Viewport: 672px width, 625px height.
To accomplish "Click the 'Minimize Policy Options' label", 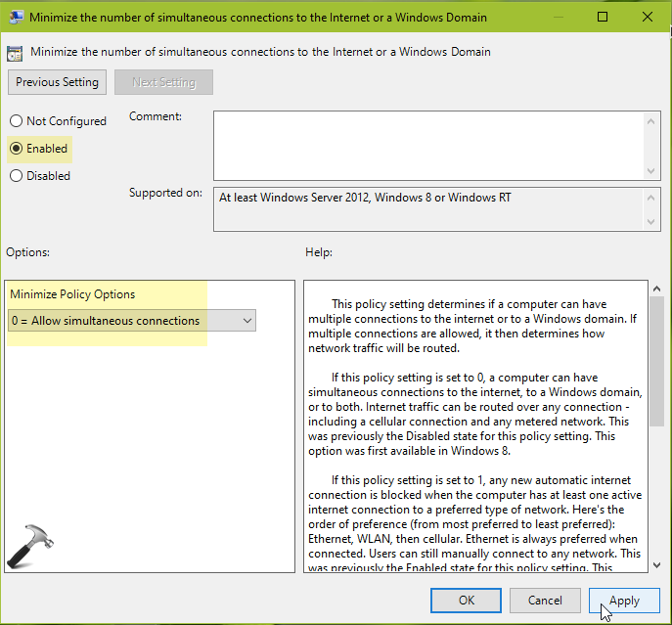I will [72, 294].
